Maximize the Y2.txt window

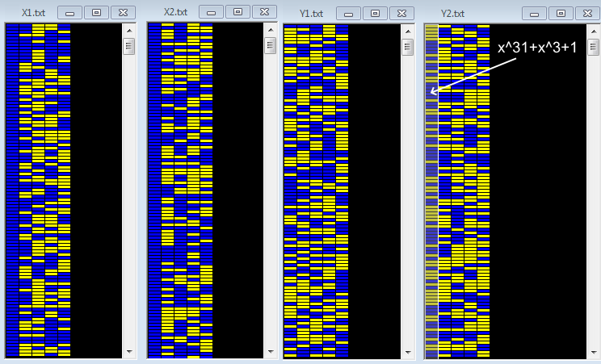pyautogui.click(x=561, y=14)
